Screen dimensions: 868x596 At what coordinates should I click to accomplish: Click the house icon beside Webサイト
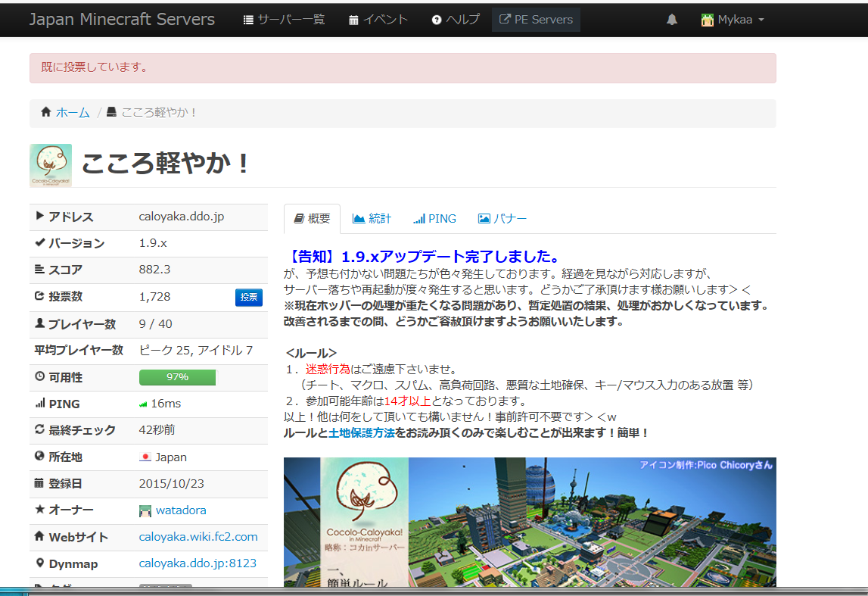click(39, 535)
